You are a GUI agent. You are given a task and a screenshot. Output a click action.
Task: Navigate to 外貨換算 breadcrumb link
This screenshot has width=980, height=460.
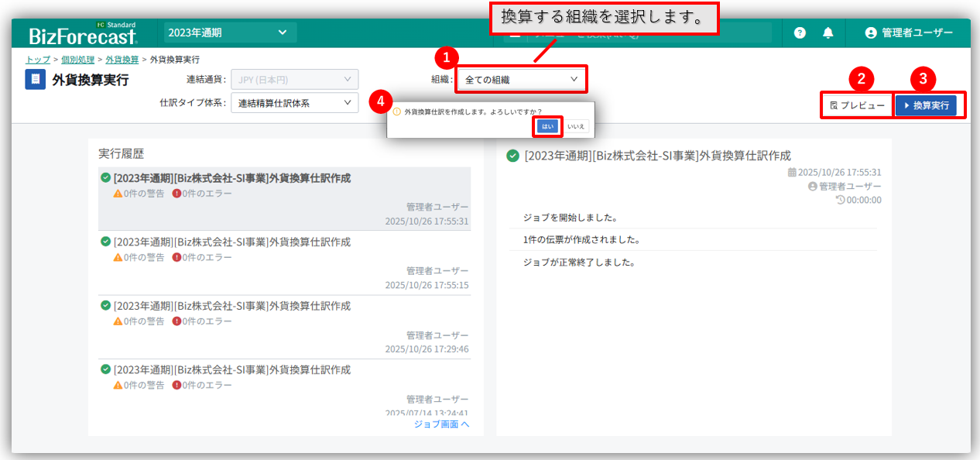coord(122,60)
